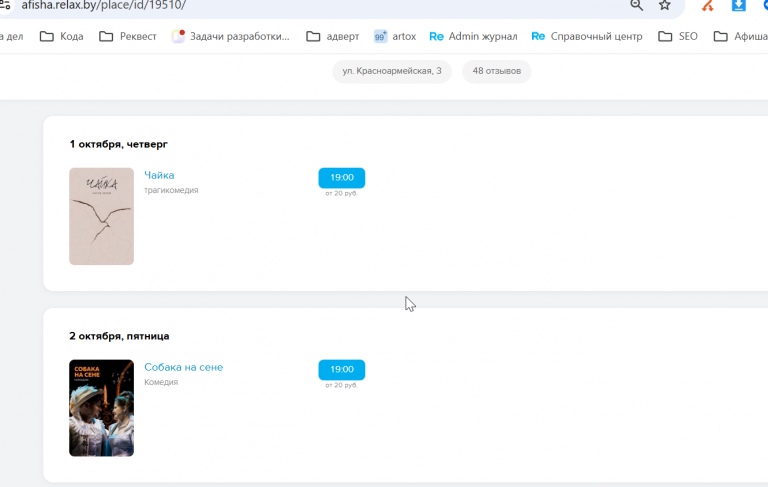Open the SEO bookmarks folder

pos(678,36)
